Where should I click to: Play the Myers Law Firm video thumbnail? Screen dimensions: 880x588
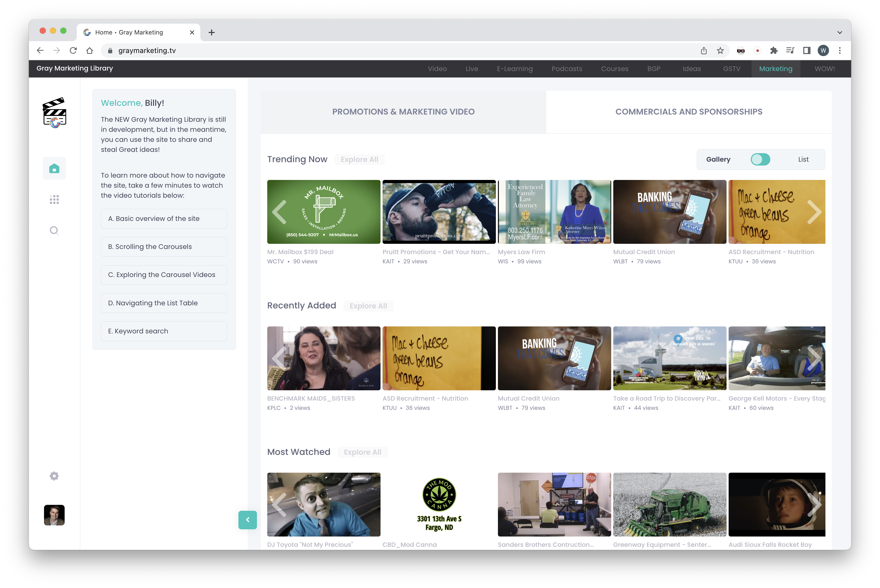coord(554,212)
